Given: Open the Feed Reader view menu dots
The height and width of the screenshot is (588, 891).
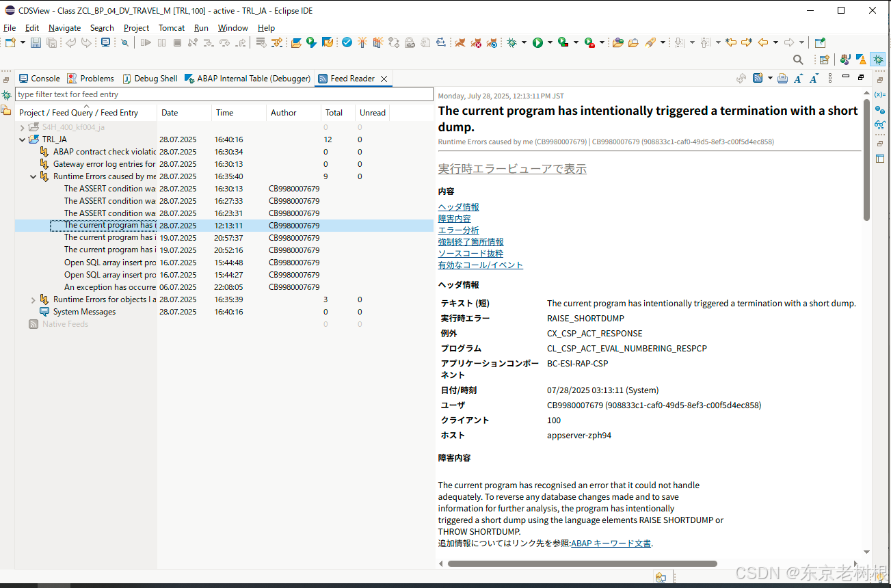Looking at the screenshot, I should [x=830, y=78].
